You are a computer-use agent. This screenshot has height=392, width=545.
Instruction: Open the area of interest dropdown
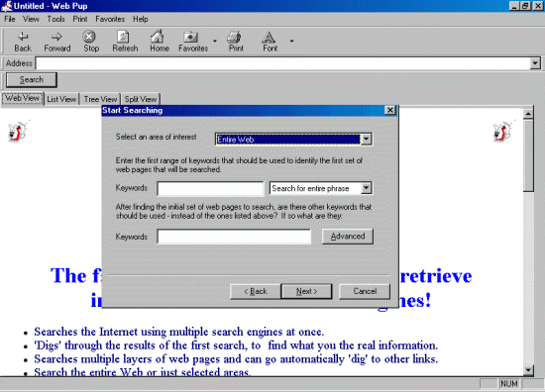366,140
